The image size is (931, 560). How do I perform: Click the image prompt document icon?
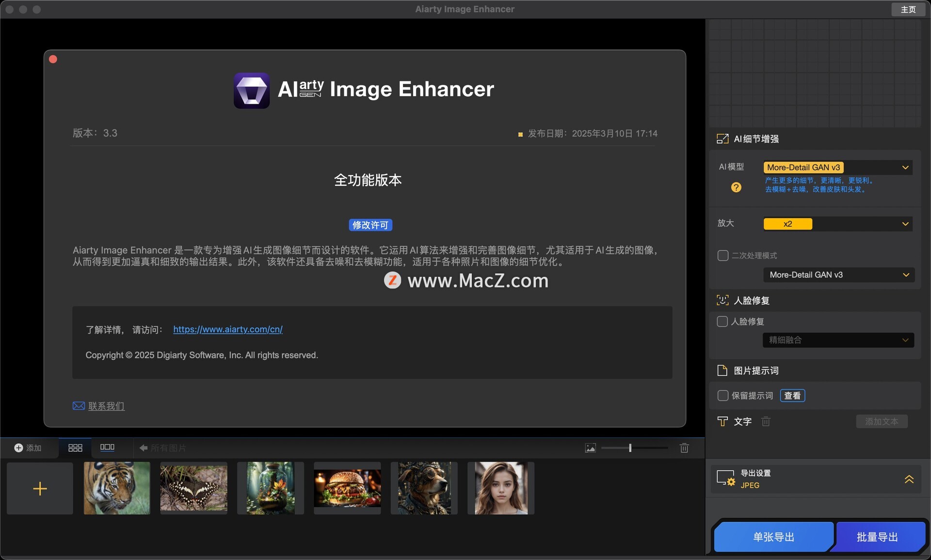coord(722,370)
